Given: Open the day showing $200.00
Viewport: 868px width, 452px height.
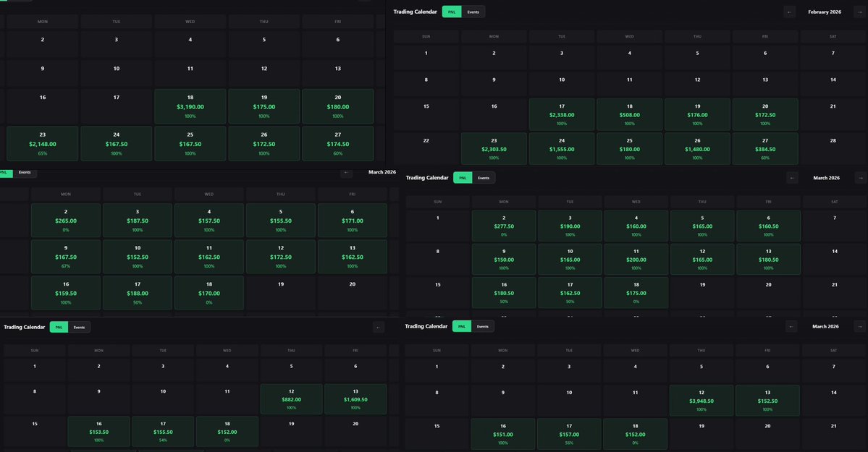Looking at the screenshot, I should pos(636,259).
